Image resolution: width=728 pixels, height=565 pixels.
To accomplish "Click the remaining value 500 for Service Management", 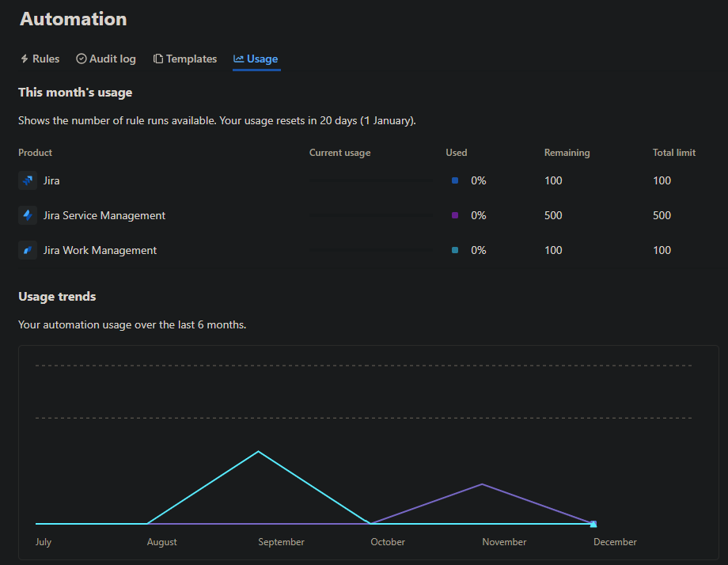I will (x=553, y=215).
